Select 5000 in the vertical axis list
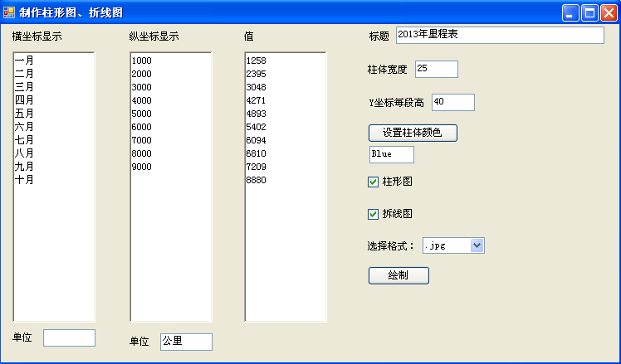The width and height of the screenshot is (621, 364). (142, 114)
